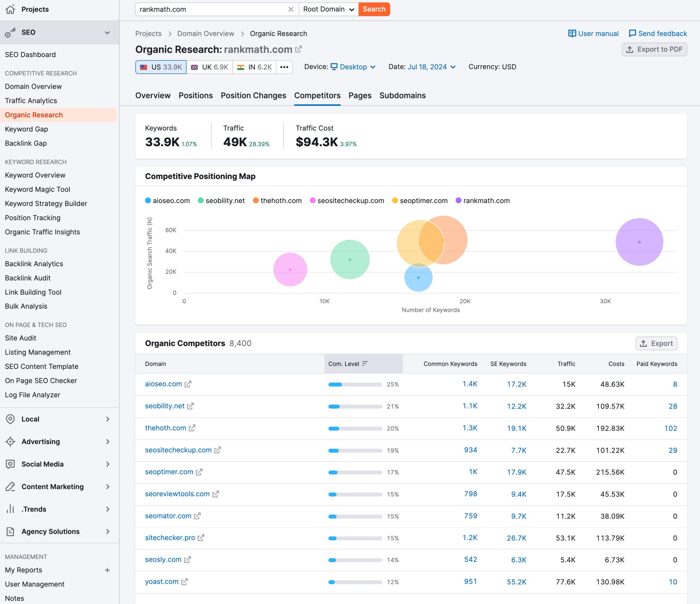Click the User manual book icon
Screen dimensions: 700x604
[x=572, y=33]
